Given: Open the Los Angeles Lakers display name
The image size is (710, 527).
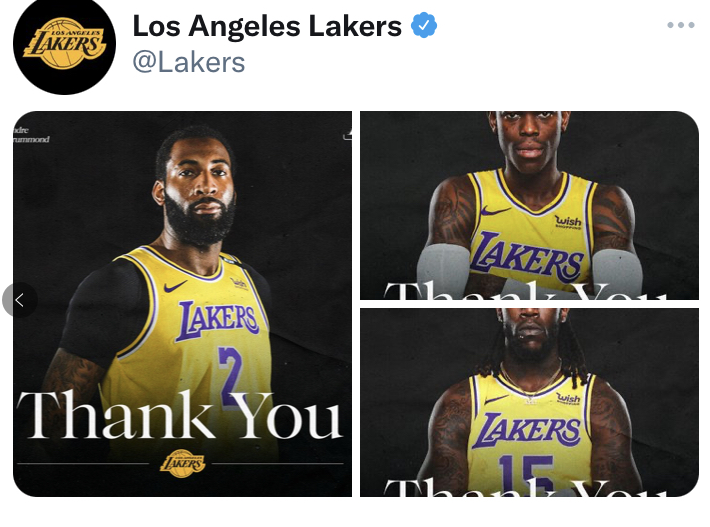Looking at the screenshot, I should [267, 26].
